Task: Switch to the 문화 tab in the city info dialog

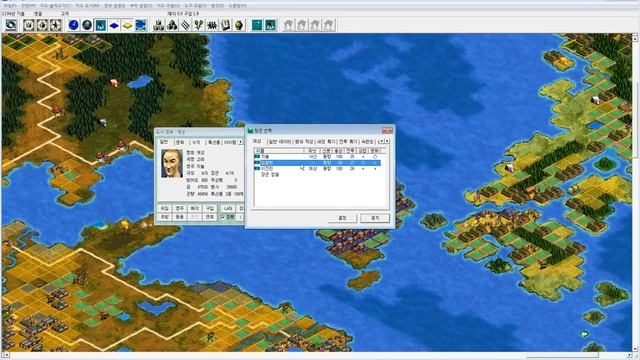Action: [180, 142]
